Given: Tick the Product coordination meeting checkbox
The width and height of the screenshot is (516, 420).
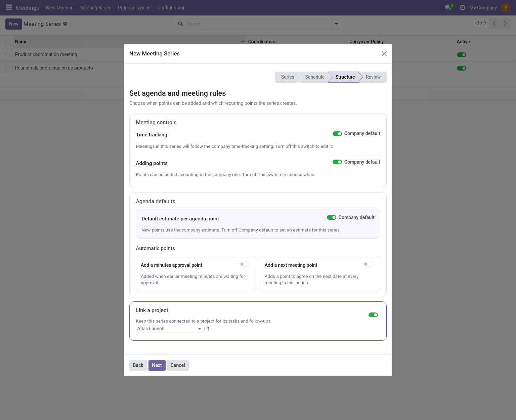Looking at the screenshot, I should [8, 55].
